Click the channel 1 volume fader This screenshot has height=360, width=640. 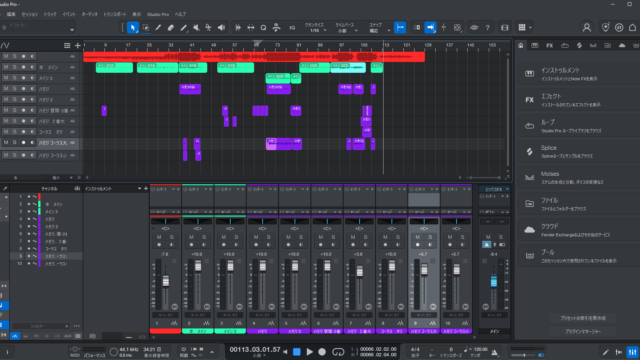click(166, 280)
